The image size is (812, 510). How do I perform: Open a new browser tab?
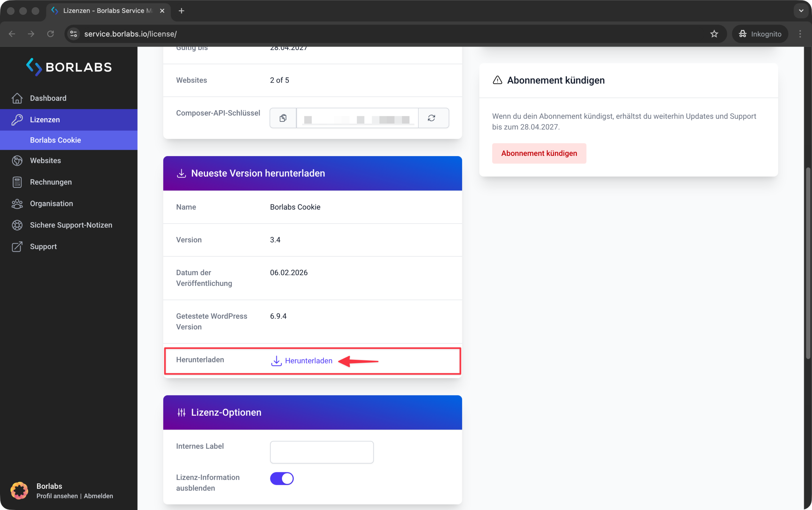[x=181, y=11]
